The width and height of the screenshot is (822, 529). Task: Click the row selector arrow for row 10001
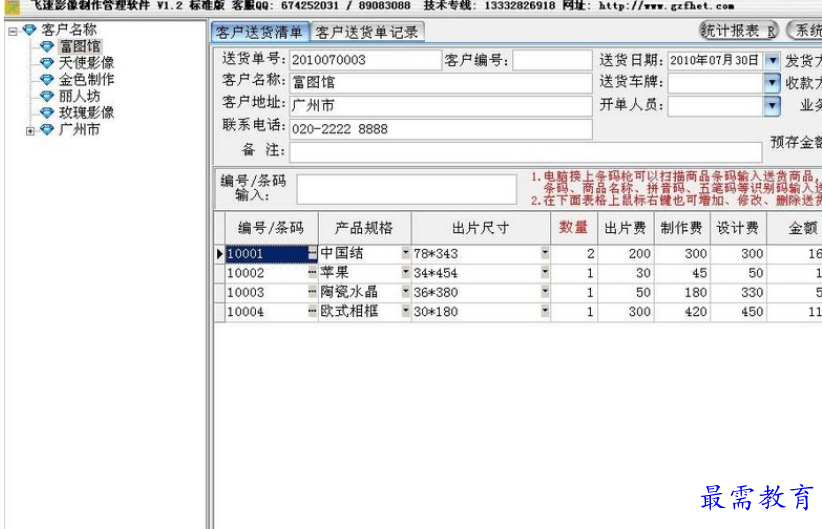point(220,254)
